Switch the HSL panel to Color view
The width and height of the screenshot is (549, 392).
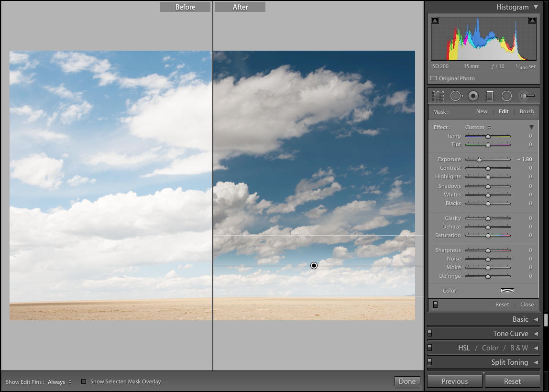490,348
